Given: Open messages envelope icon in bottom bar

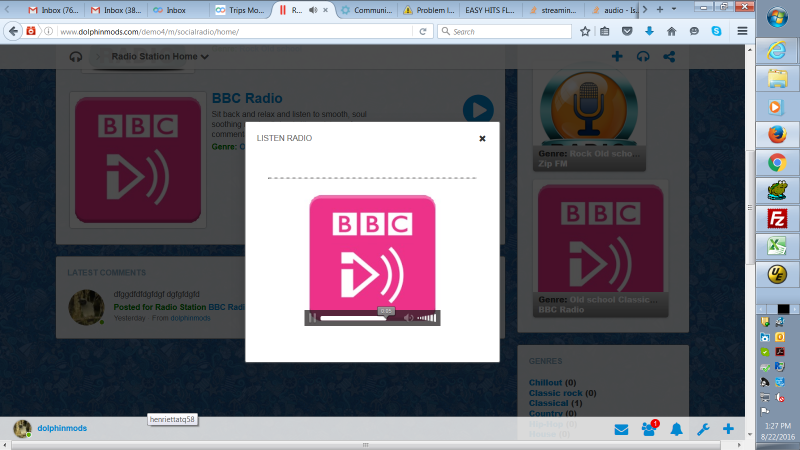Looking at the screenshot, I should tap(621, 430).
